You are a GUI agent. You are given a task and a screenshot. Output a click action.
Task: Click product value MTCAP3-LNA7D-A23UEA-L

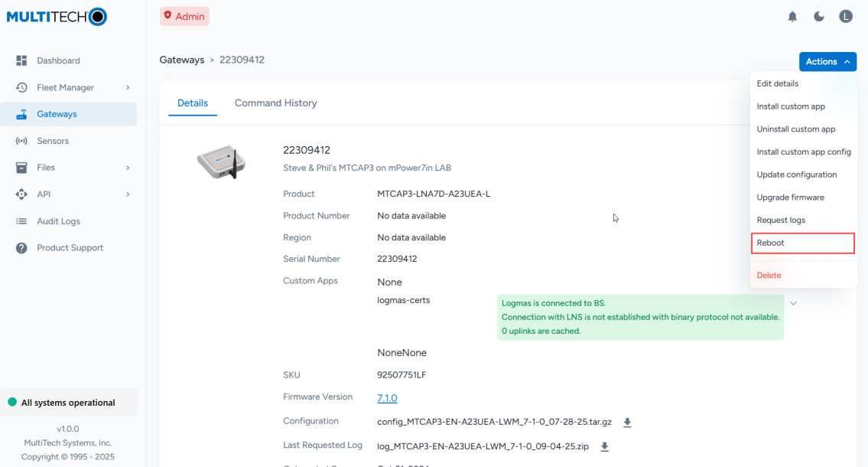tap(434, 194)
